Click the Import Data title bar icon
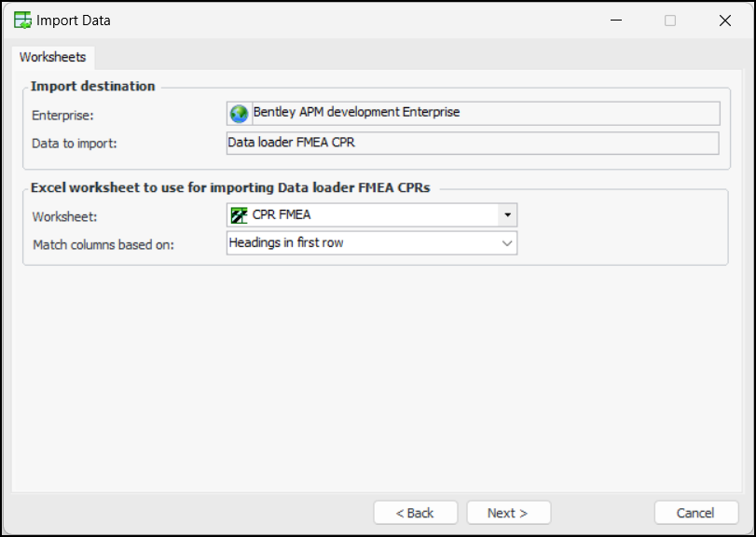 pyautogui.click(x=22, y=20)
